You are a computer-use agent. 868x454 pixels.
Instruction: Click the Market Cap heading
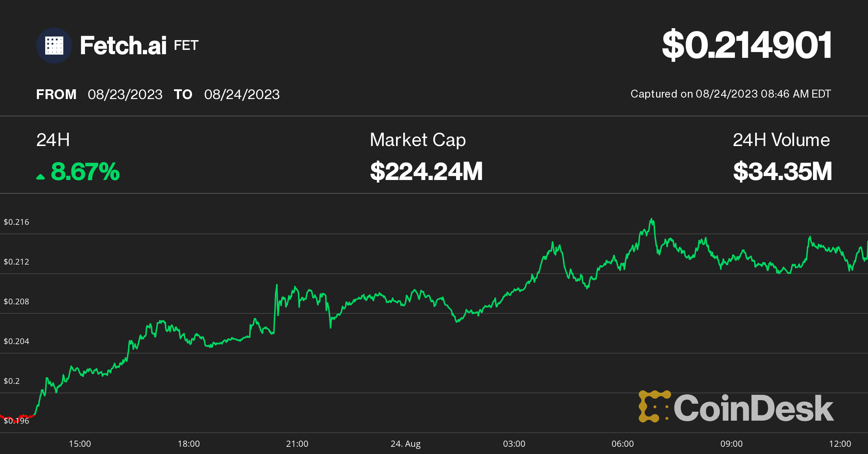418,140
